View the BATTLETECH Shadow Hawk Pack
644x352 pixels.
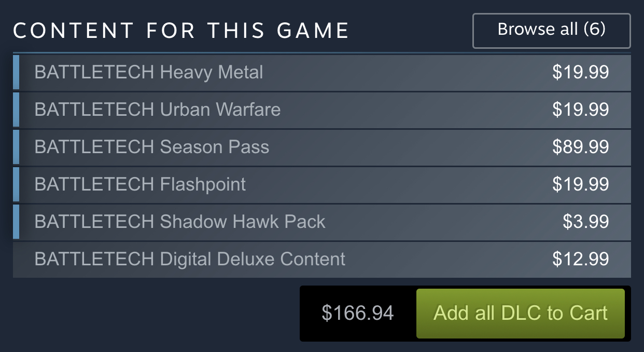point(180,222)
